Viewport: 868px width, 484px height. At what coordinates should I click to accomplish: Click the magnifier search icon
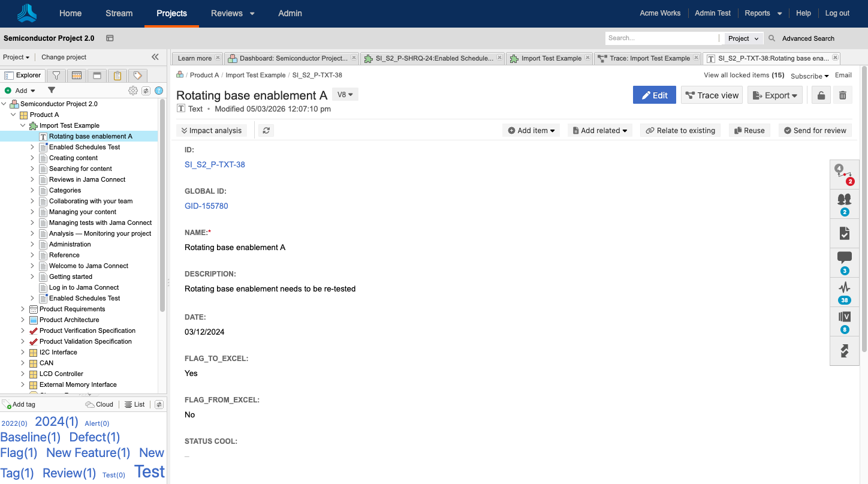(x=772, y=38)
